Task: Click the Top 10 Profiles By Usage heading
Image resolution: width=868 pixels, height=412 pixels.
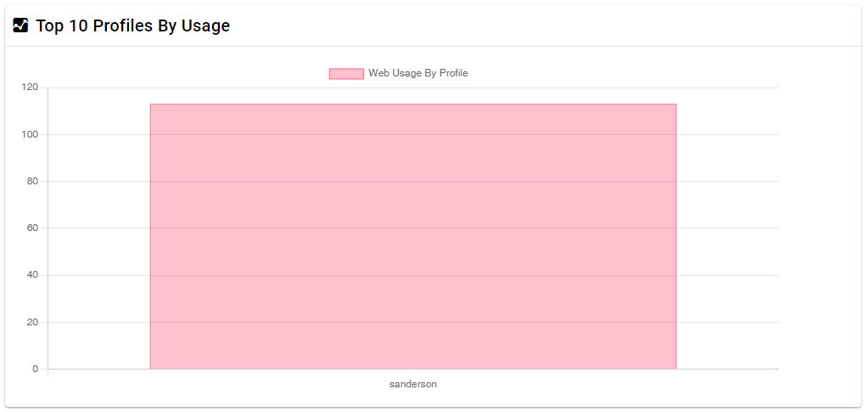Action: (x=133, y=25)
